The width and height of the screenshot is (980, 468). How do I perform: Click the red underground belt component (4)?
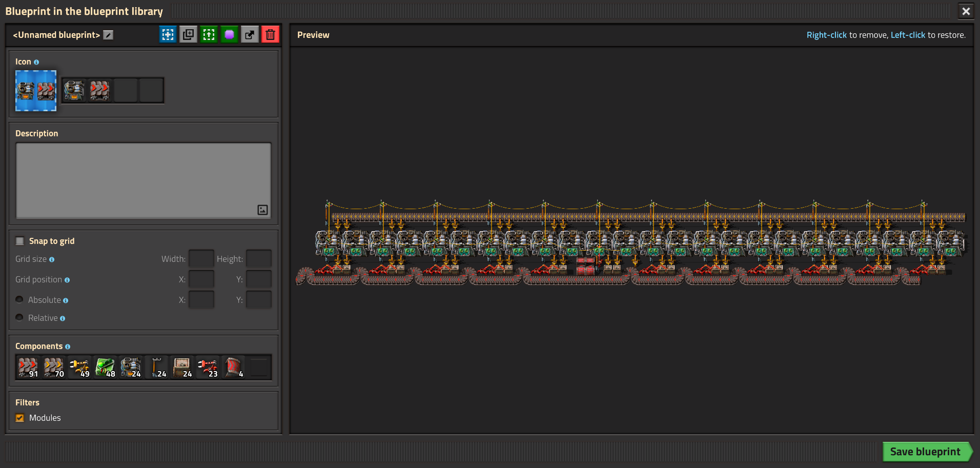[x=233, y=367]
